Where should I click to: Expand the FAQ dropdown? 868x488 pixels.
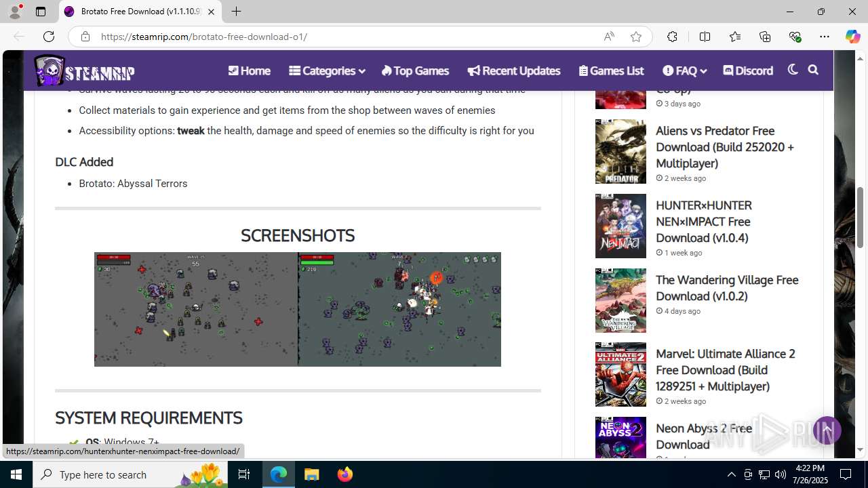[x=684, y=70]
